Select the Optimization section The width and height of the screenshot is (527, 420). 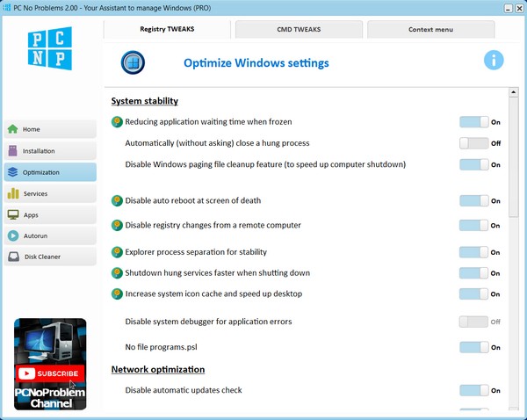(50, 172)
